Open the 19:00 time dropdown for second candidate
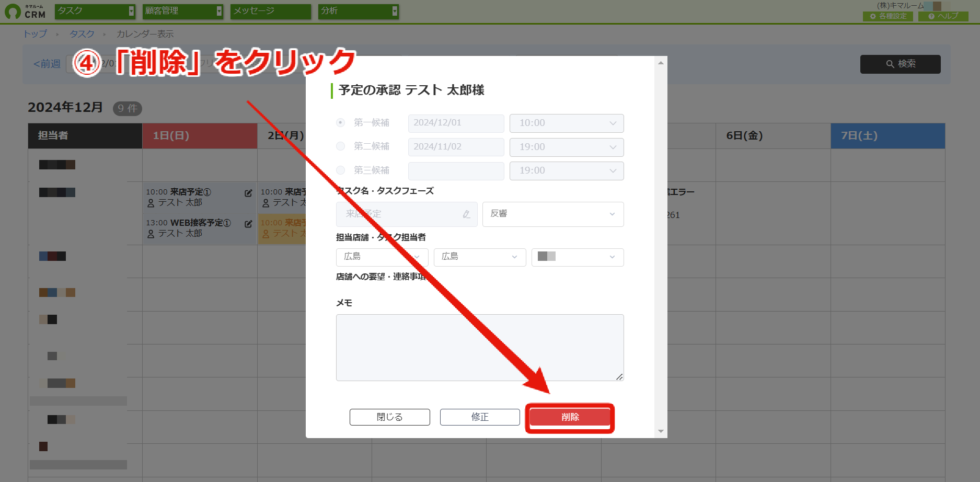Screen dimensions: 980x482 click(x=567, y=147)
